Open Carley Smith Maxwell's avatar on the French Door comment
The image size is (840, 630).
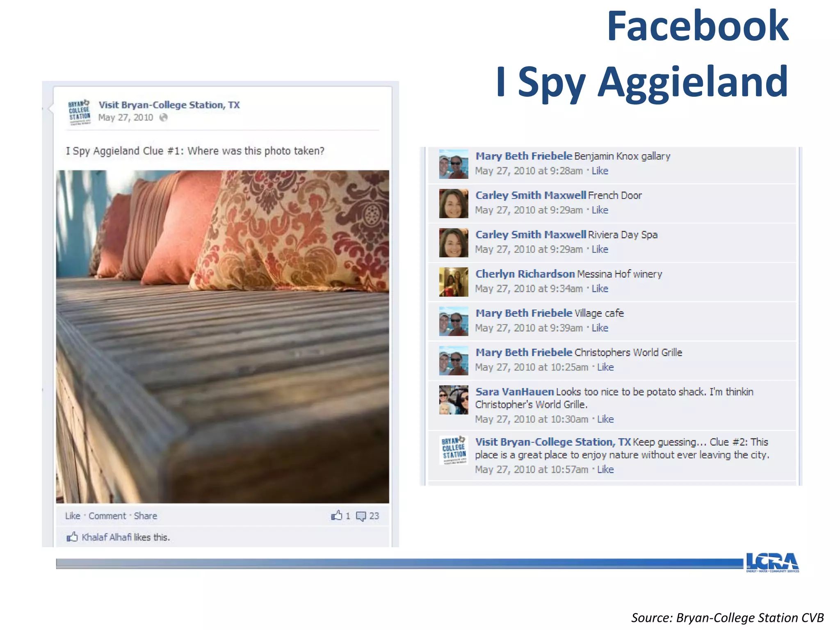[453, 203]
